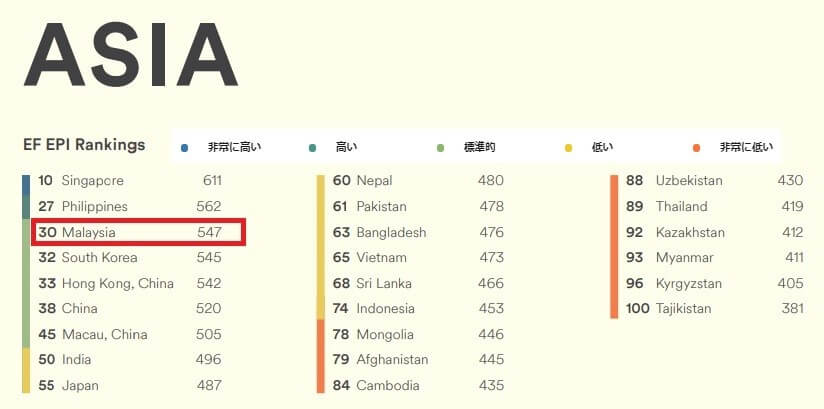Click the yellow 低い legend dot
The height and width of the screenshot is (409, 824).
(x=568, y=148)
